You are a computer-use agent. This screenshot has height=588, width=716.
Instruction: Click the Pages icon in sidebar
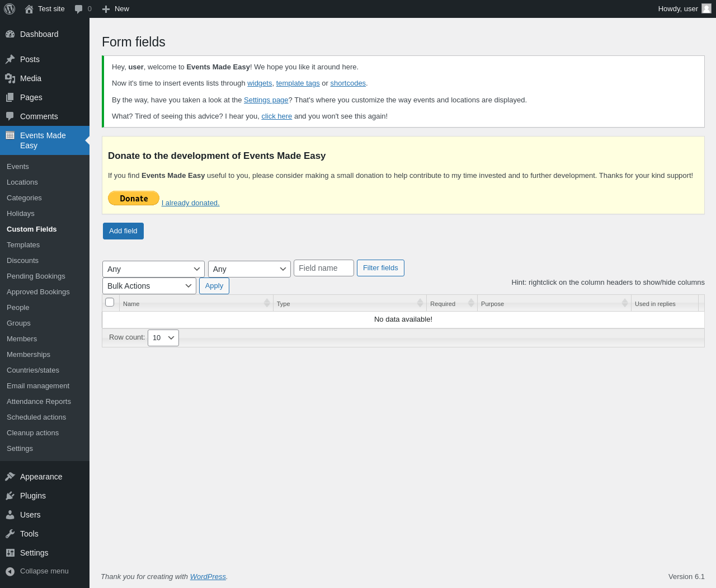coord(10,97)
